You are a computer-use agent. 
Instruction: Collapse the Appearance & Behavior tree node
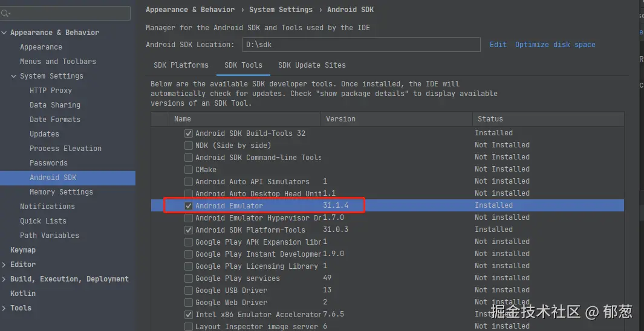click(4, 33)
